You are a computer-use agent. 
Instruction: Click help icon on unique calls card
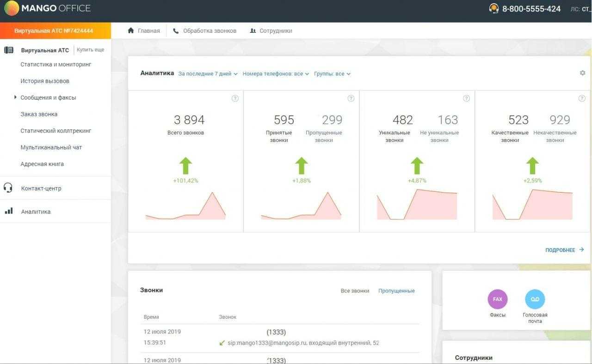coord(466,98)
